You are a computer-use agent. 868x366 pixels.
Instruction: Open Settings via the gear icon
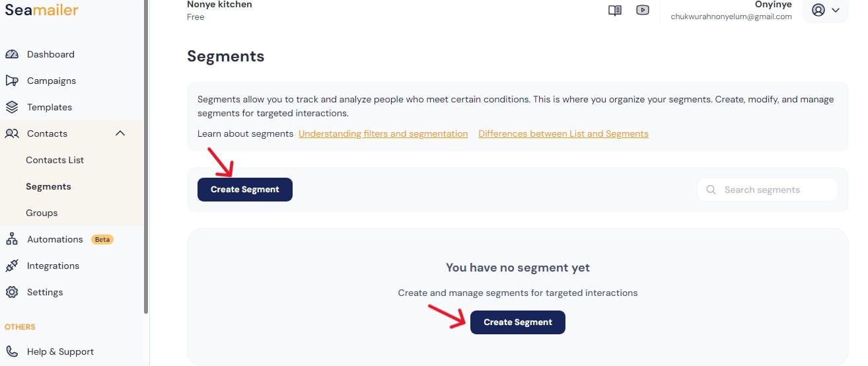[x=12, y=292]
